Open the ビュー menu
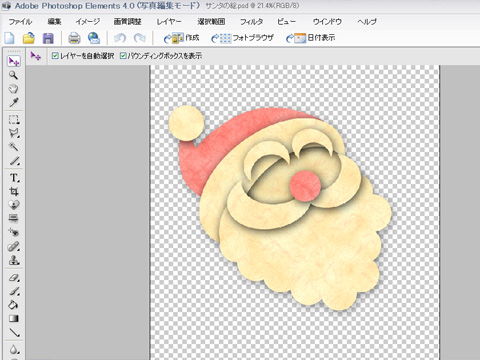This screenshot has width=480, height=360. click(x=286, y=22)
